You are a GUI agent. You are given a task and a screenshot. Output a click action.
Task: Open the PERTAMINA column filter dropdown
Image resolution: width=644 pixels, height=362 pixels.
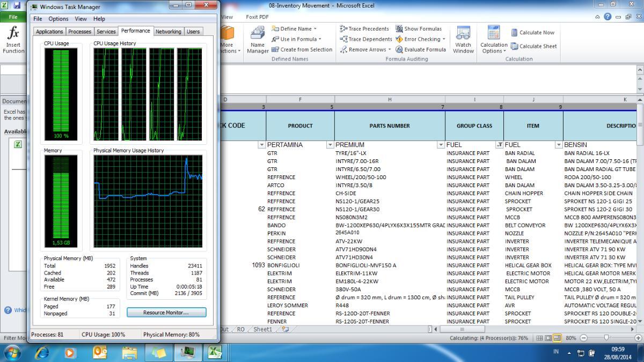tap(330, 145)
